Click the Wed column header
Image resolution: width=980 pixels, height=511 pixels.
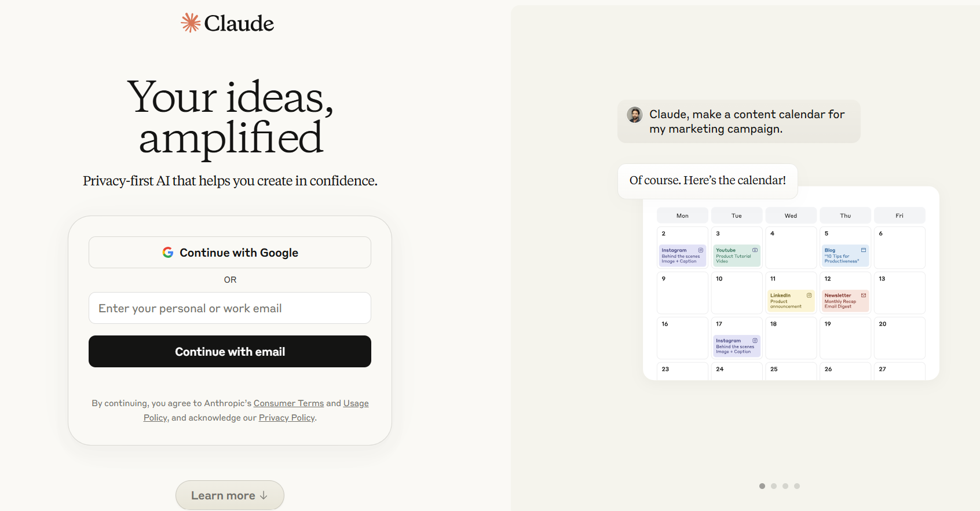click(x=791, y=216)
